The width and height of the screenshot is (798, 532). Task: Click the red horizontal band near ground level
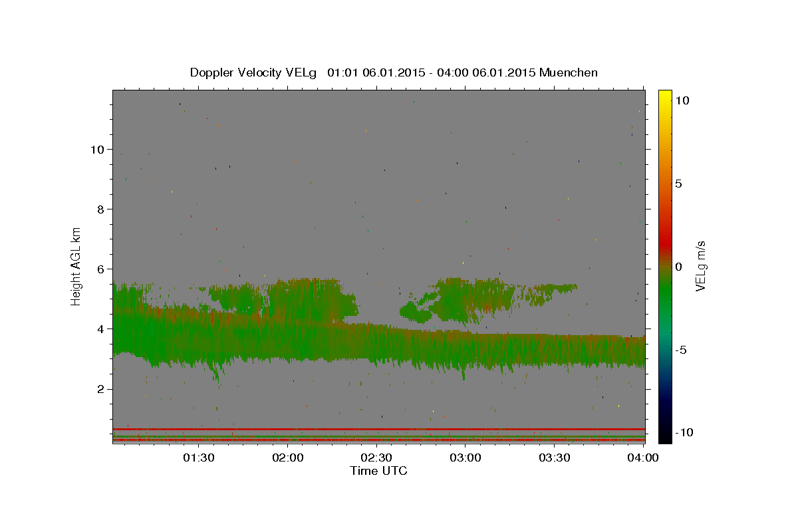378,429
